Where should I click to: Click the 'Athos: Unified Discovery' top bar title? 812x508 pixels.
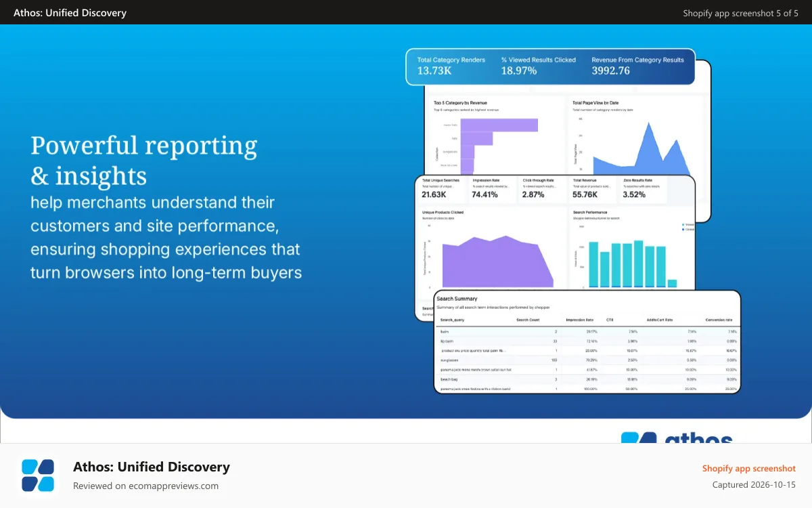coord(70,12)
